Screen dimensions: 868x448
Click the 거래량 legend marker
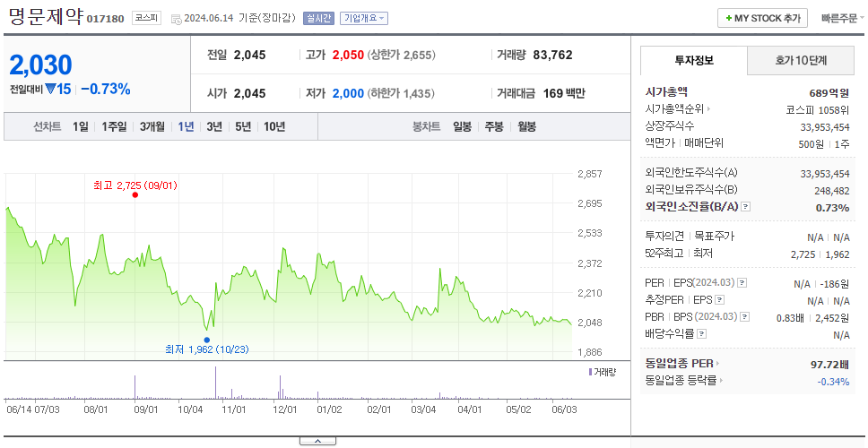click(590, 372)
